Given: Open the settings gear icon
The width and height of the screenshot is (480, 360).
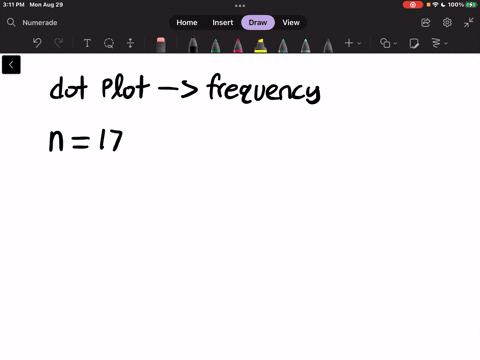Looking at the screenshot, I should tap(447, 22).
